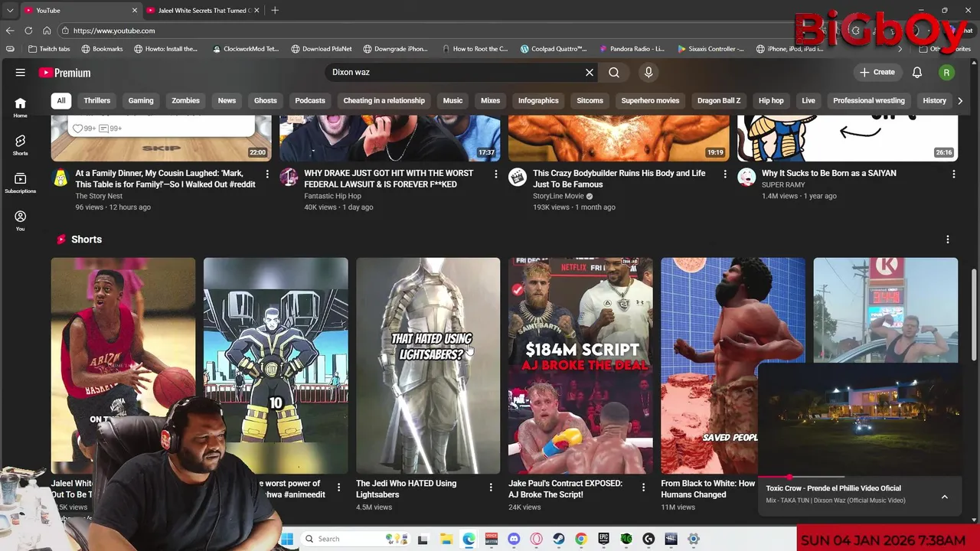
Task: Select the All filter chip
Action: [61, 100]
